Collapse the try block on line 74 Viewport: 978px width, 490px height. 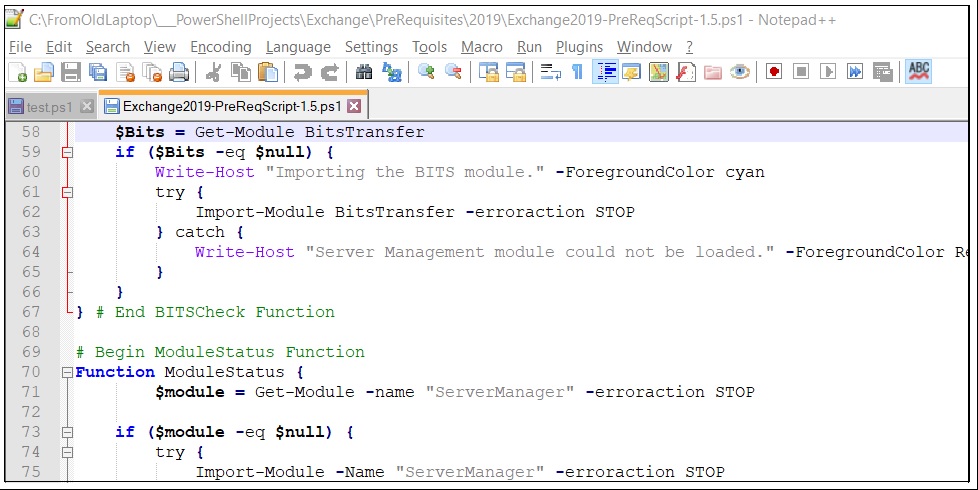click(x=67, y=452)
